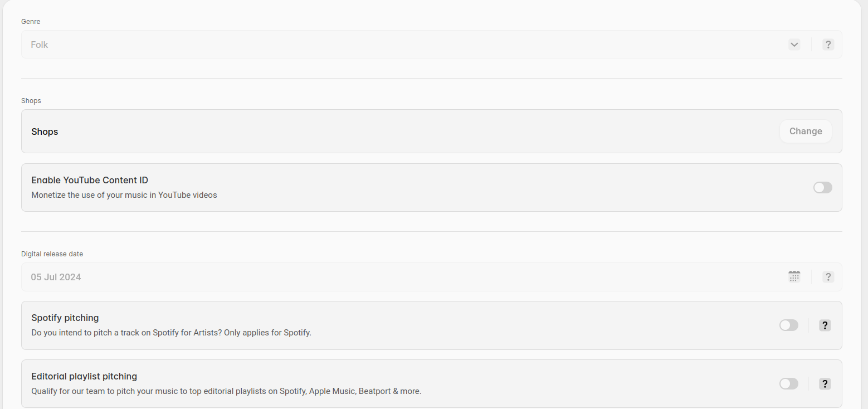This screenshot has height=409, width=868.
Task: Open the calendar picker icon
Action: [794, 276]
